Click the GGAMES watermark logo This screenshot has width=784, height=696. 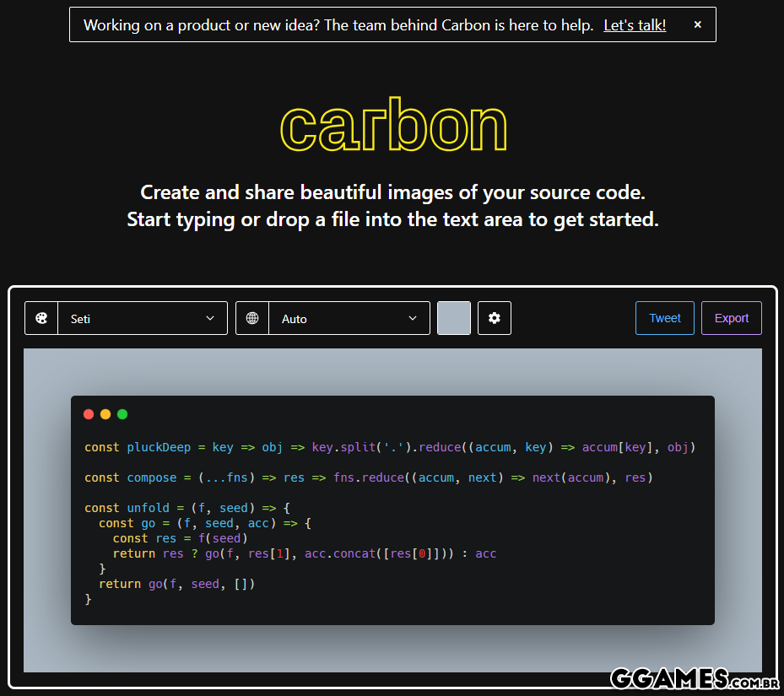[693, 677]
